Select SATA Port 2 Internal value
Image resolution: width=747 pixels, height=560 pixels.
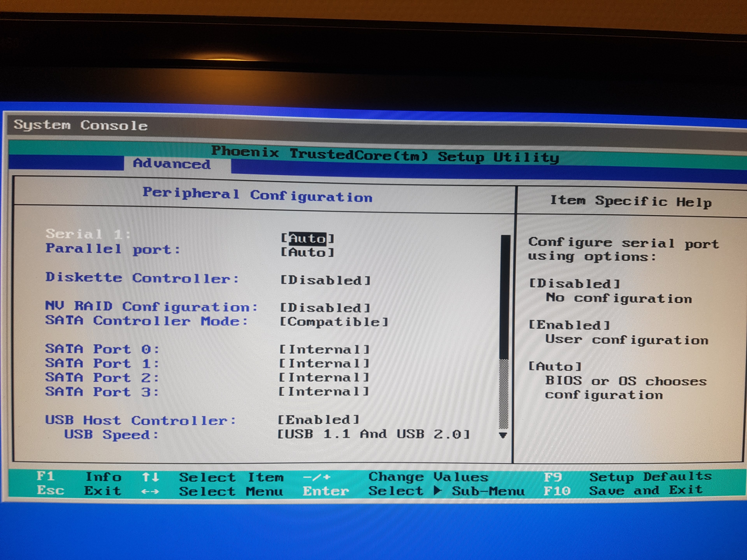click(324, 377)
